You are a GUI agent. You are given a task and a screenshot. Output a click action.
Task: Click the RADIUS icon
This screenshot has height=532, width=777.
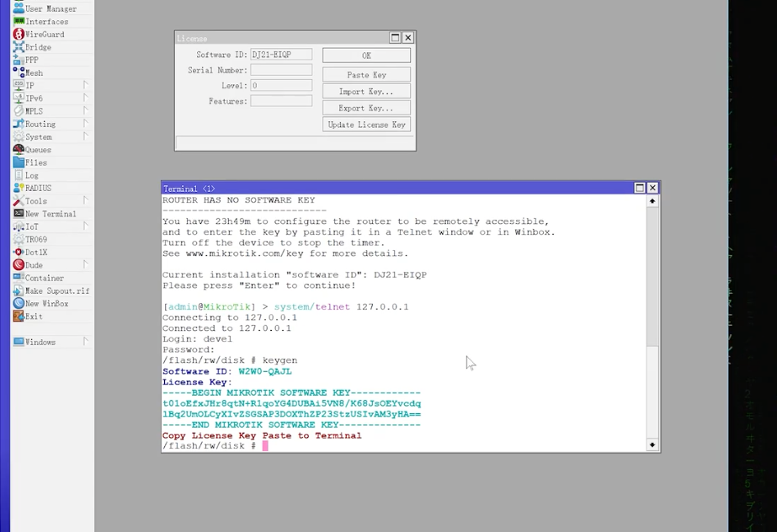point(19,189)
